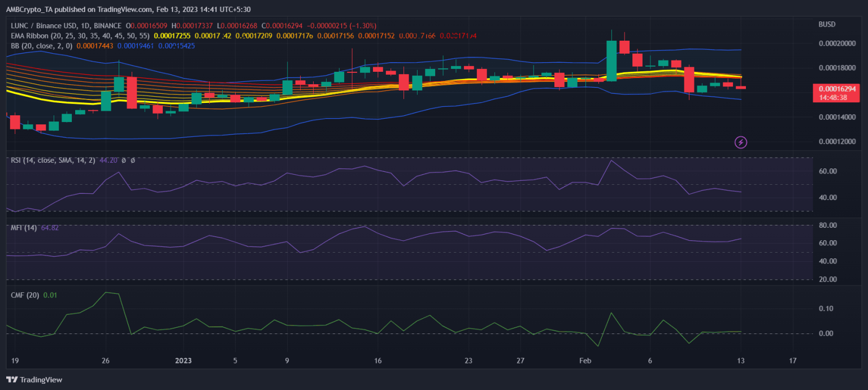The width and height of the screenshot is (868, 390).
Task: Click the Feb label on the time axis
Action: 585,361
